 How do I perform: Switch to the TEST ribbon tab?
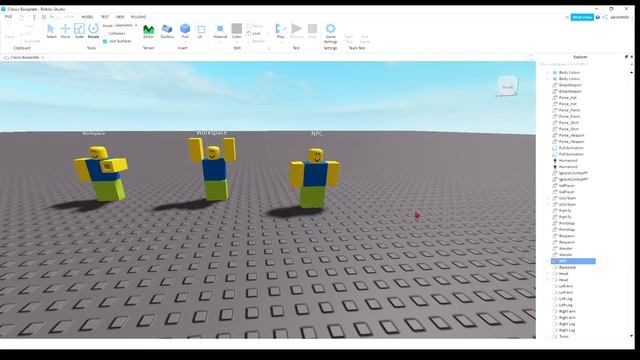[105, 17]
